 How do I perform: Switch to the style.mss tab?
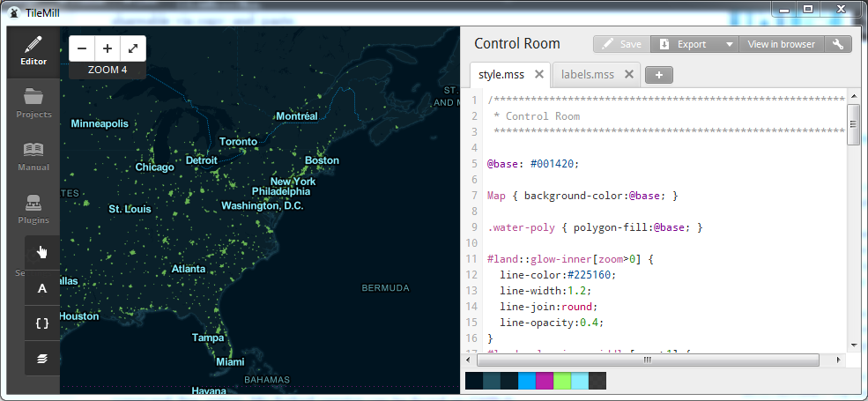[501, 74]
